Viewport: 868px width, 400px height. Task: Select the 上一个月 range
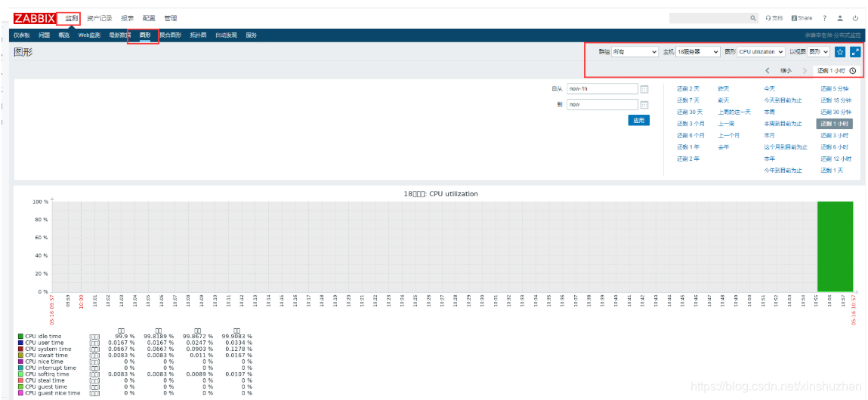[729, 135]
